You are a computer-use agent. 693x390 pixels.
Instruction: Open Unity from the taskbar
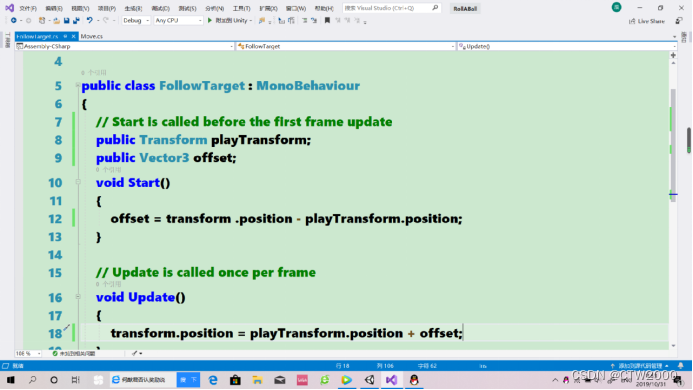coord(369,380)
